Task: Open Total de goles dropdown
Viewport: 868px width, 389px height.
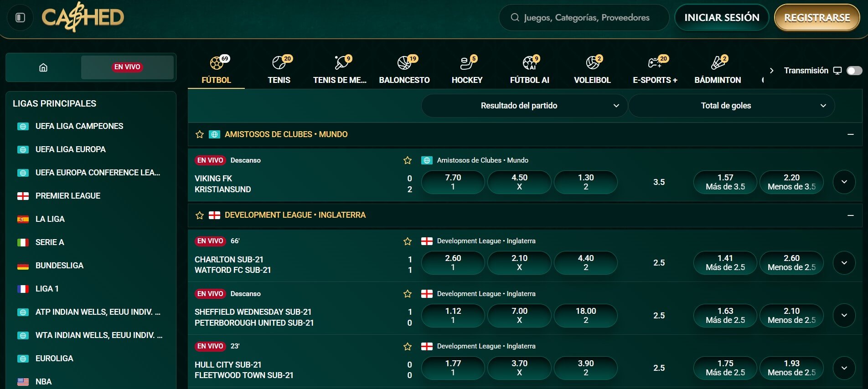Action: [731, 106]
